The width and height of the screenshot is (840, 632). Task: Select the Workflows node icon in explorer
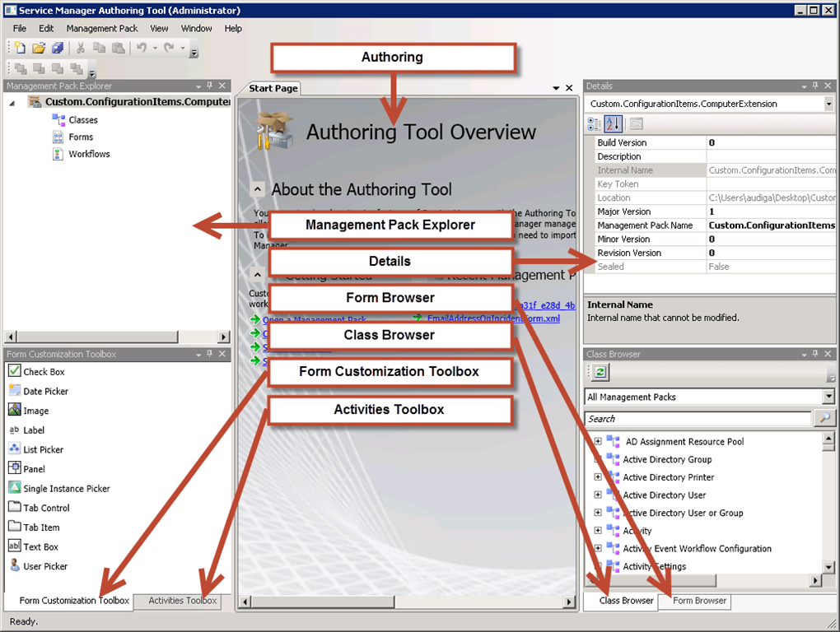point(58,154)
